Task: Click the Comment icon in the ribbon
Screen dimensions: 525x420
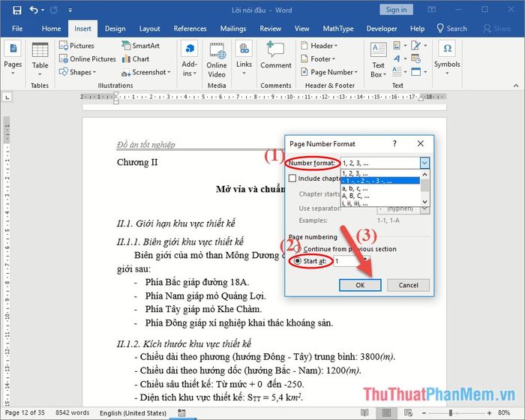Action: click(275, 55)
